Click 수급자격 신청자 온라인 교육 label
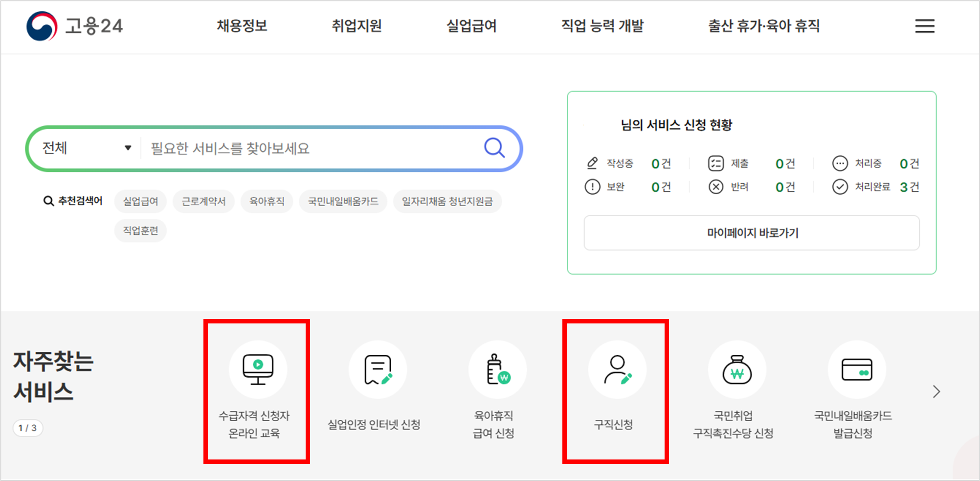Screen dimensions: 980x481 (x=254, y=424)
